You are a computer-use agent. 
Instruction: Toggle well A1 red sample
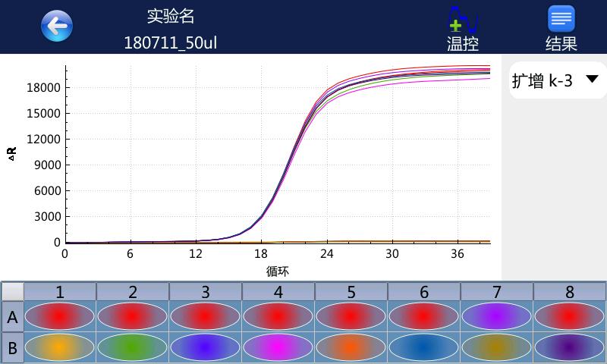point(60,317)
